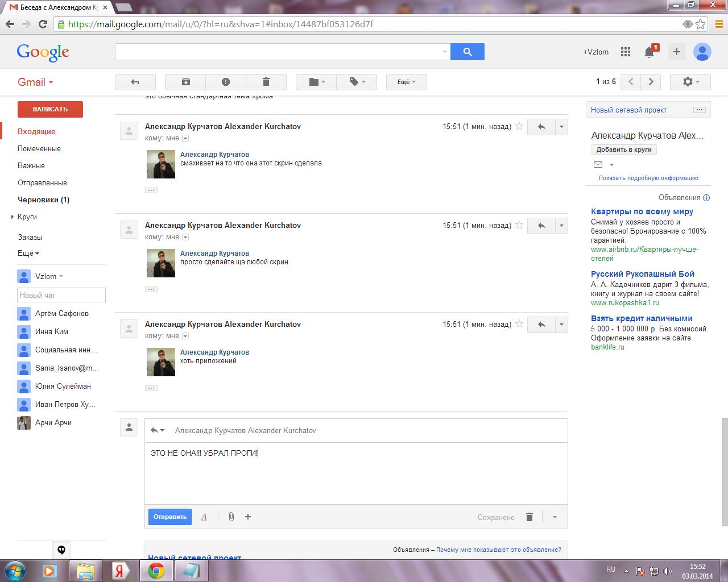Delete conversation with trash icon

pos(266,82)
